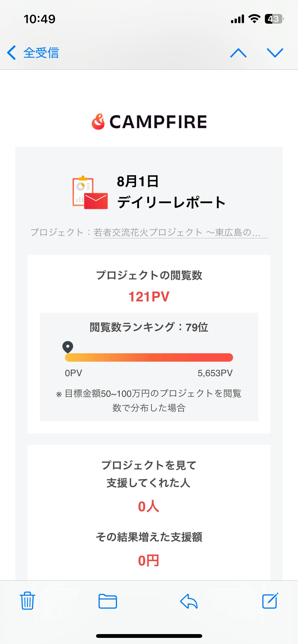Screen dimensions: 298x644
Task: Tap the battery indicator in status bar
Action: (274, 19)
